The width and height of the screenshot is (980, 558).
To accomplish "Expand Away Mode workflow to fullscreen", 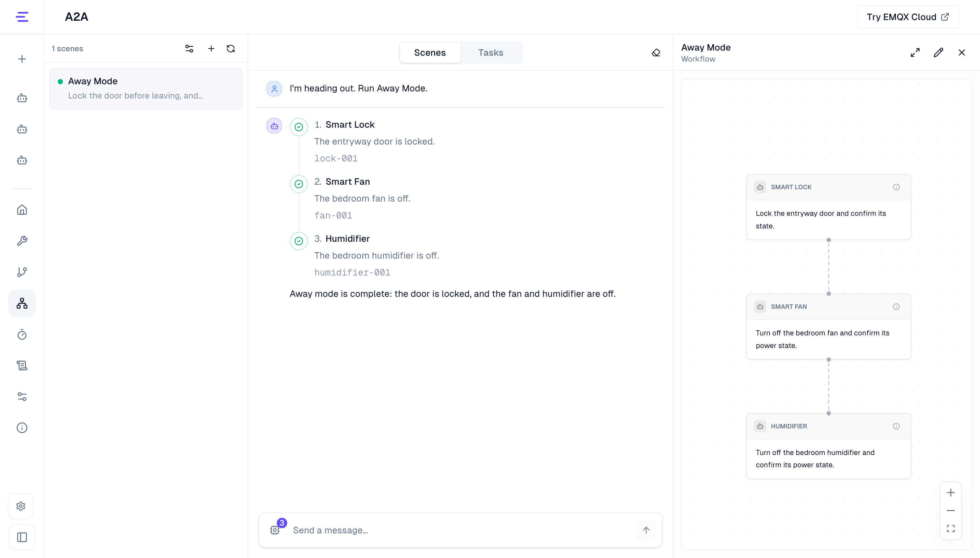I will 915,52.
